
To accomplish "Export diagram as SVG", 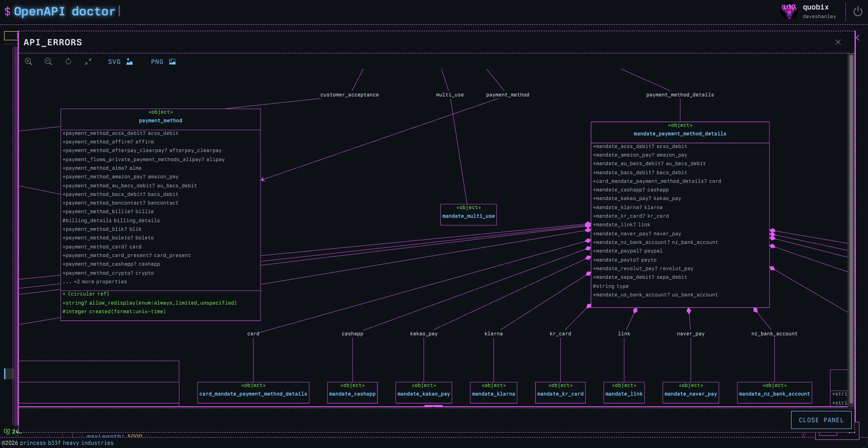I will click(120, 62).
